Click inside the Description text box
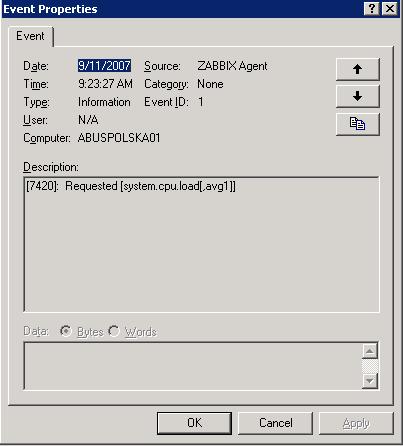 [x=202, y=244]
